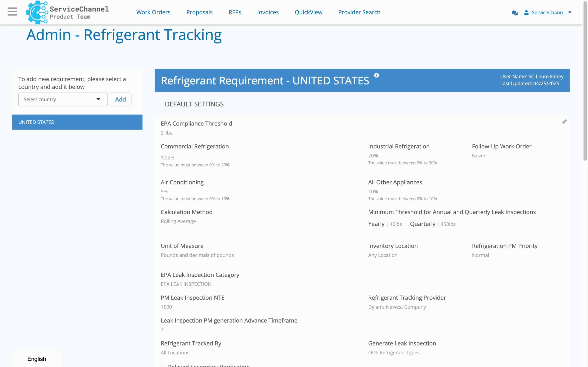The width and height of the screenshot is (588, 367).
Task: Open the Proposals menu item
Action: [199, 12]
